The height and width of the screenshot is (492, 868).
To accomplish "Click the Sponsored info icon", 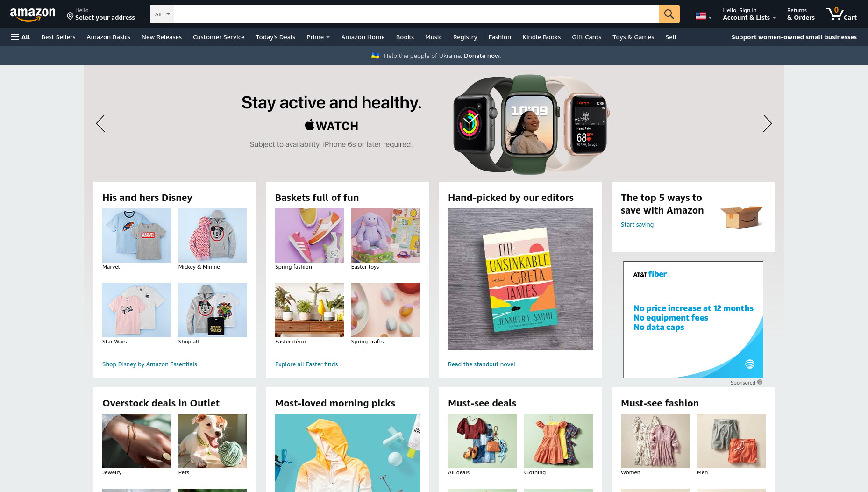I will [x=760, y=382].
